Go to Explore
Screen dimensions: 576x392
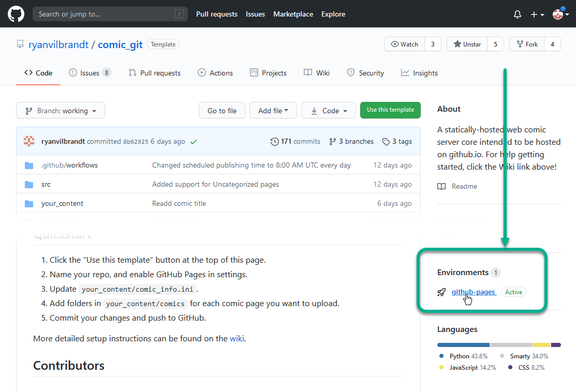pyautogui.click(x=333, y=14)
